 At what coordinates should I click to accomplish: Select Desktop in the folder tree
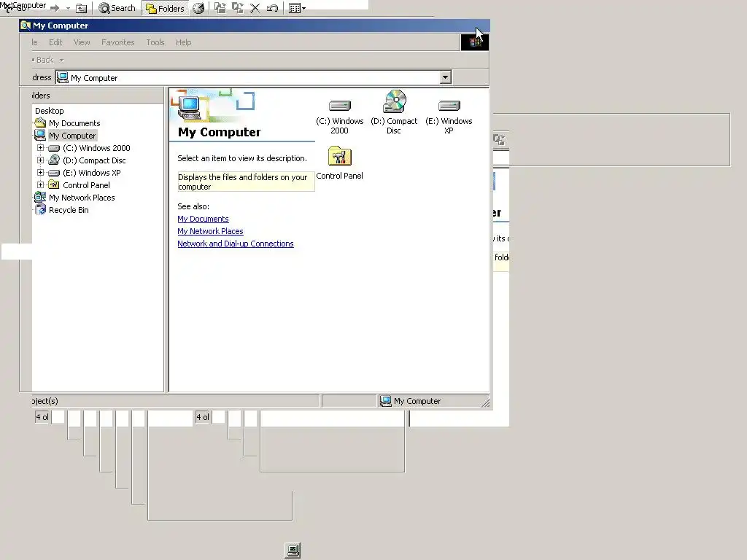(x=49, y=111)
